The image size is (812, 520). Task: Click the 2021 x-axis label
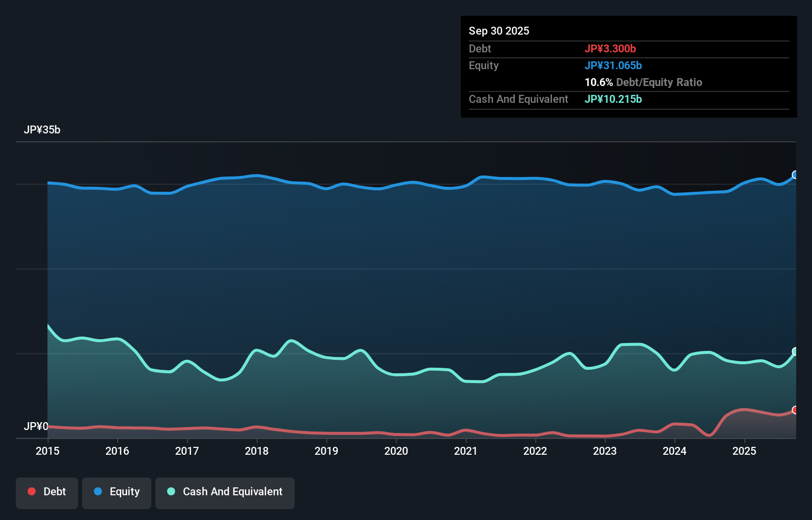[466, 451]
